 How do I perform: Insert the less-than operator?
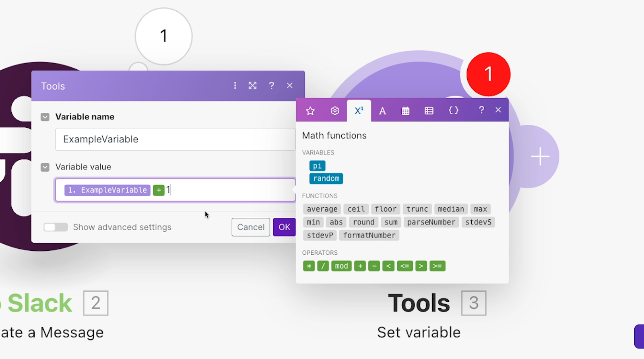(x=388, y=266)
